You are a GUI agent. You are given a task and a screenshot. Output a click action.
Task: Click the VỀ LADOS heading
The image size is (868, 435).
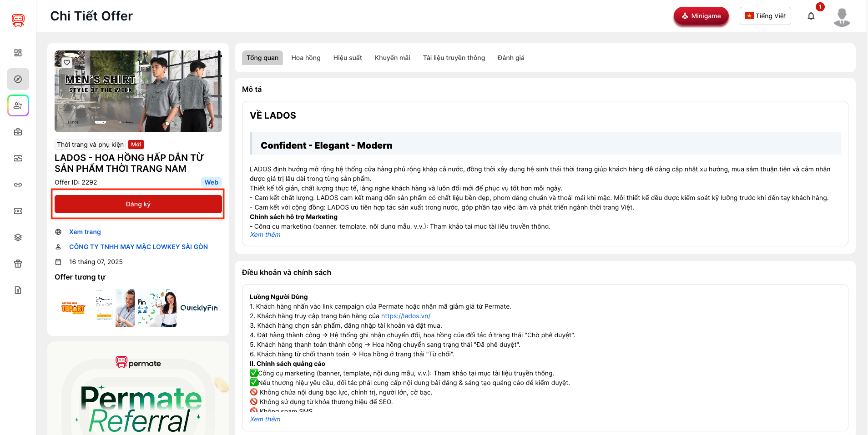point(273,115)
